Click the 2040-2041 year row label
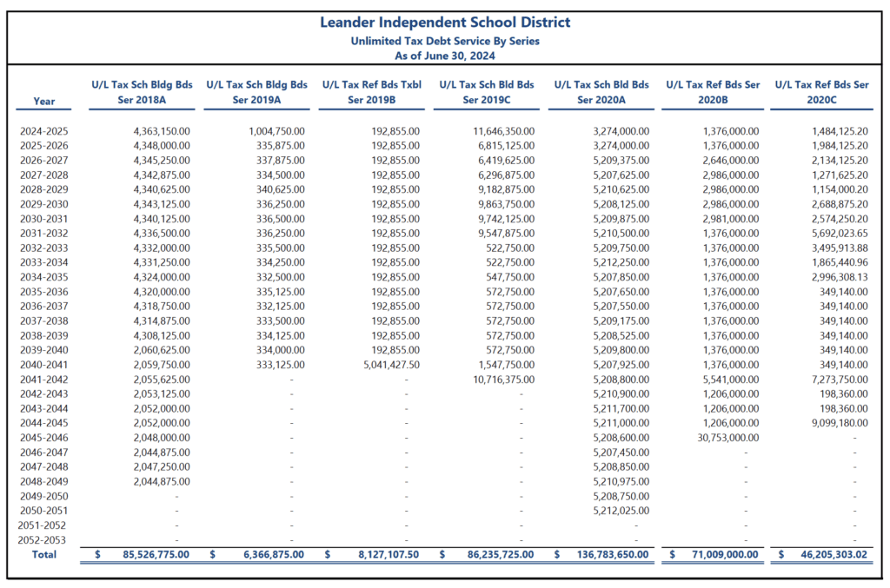The image size is (890, 588). (43, 365)
